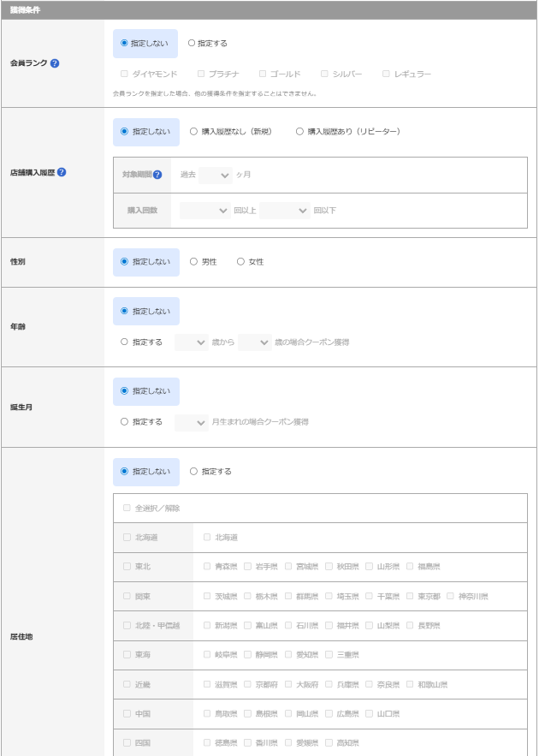Check the ゴールド rank checkbox
Viewport: 539px width, 756px height.
coord(263,74)
